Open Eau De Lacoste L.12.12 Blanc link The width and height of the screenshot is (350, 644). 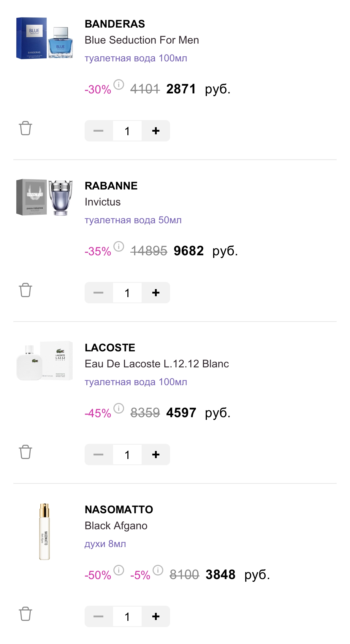tap(157, 364)
